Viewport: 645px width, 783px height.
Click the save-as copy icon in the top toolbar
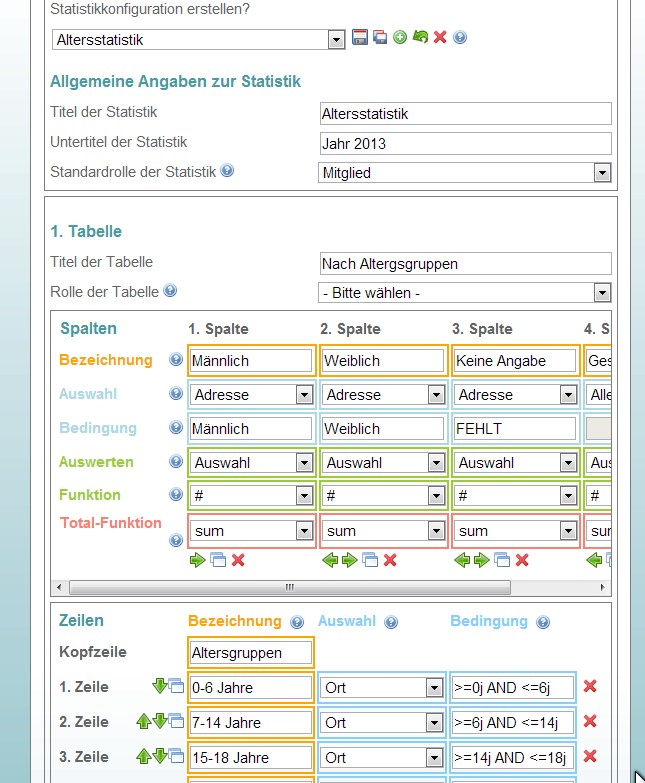pyautogui.click(x=380, y=38)
